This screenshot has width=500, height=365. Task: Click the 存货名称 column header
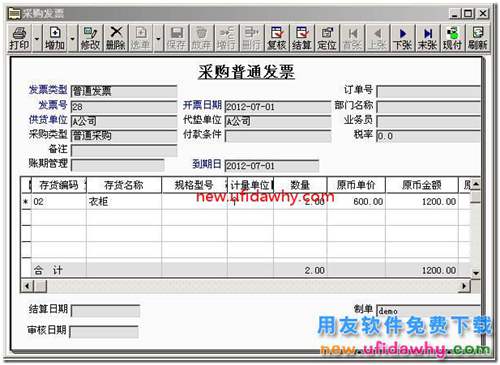tap(124, 185)
